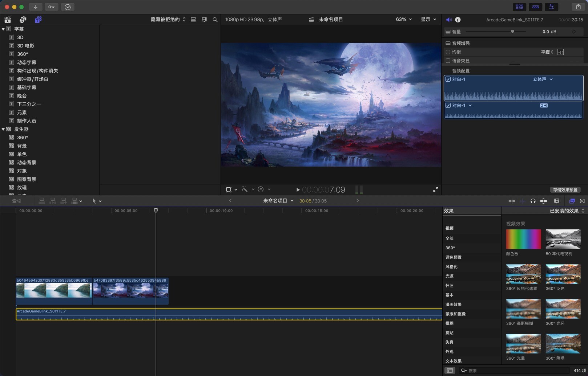
Task: Click the share export icon
Action: 578,7
